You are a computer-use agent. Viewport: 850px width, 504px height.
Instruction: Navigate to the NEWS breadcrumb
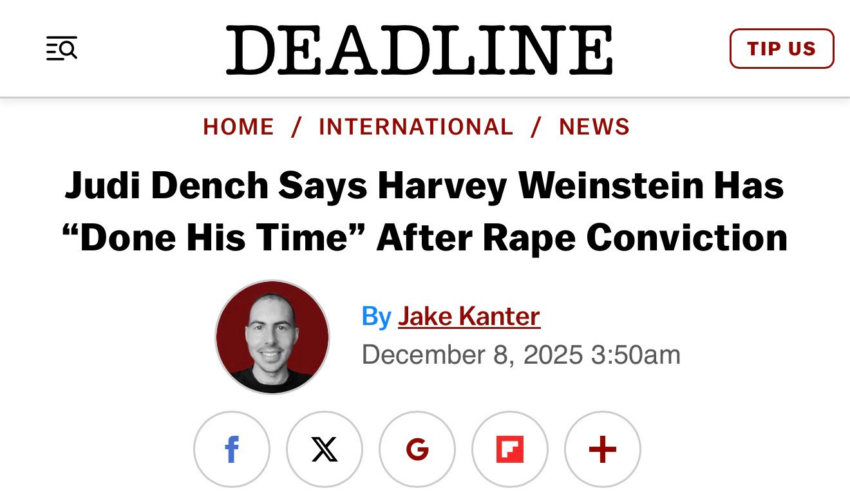(x=594, y=127)
